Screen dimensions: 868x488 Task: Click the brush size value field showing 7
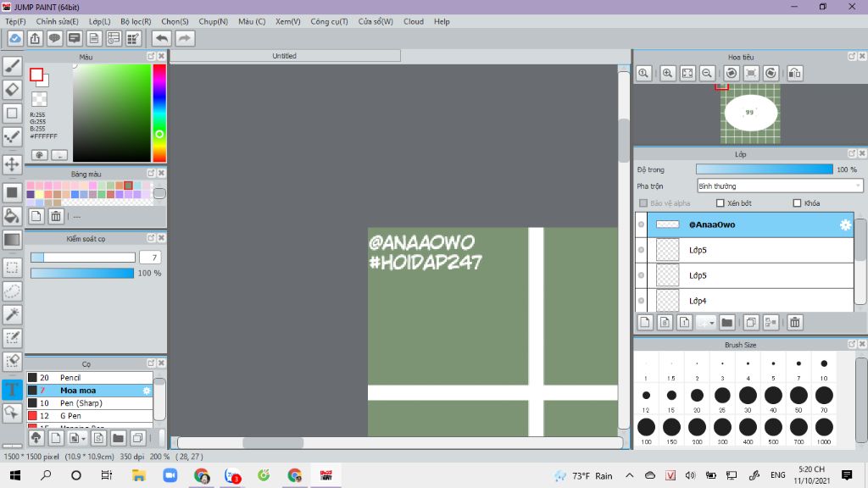[150, 258]
